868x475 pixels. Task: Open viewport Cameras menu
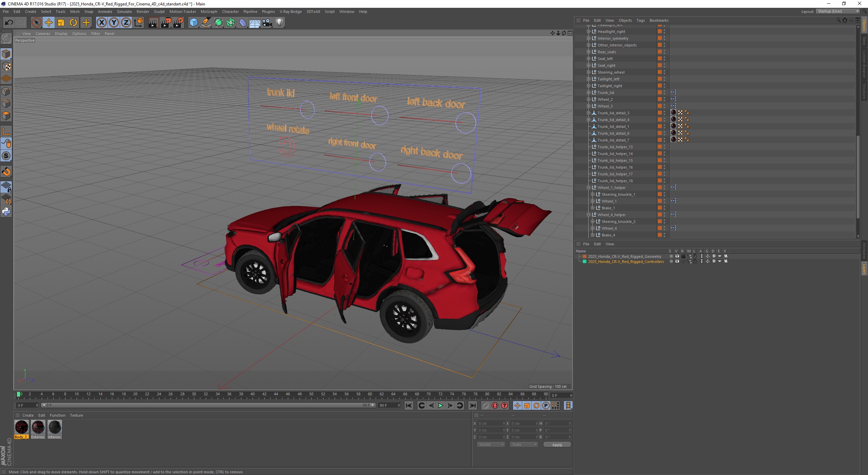pos(43,34)
